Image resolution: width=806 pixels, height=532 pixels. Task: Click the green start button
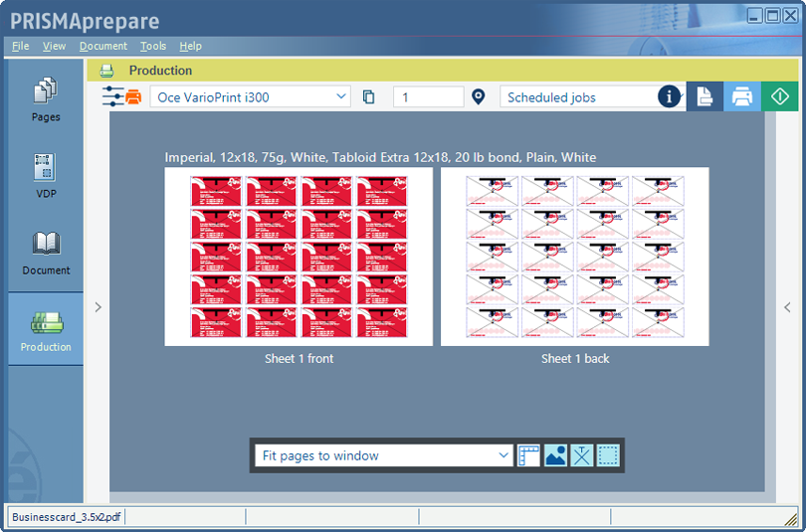coord(780,96)
